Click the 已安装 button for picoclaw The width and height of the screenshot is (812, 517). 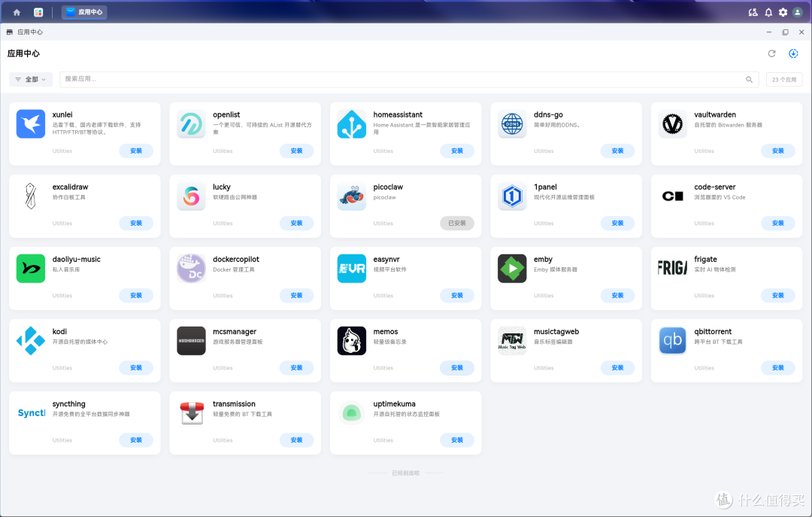point(457,223)
